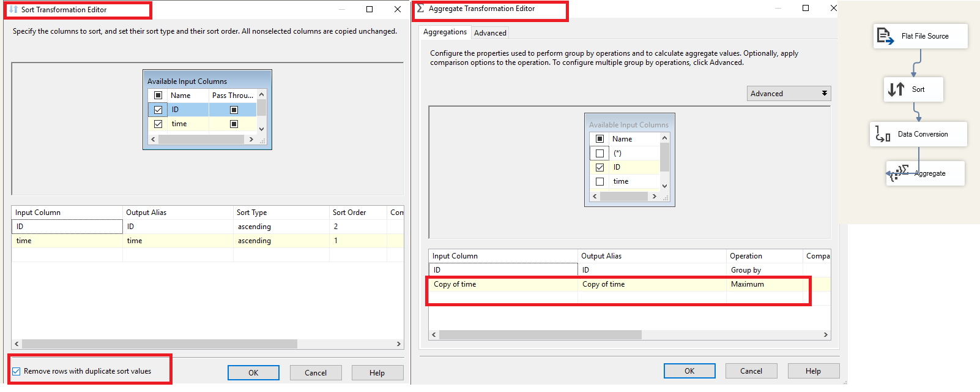Screen dimensions: 980x392
Task: Click the ID output alias in the Sort grid
Action: click(x=178, y=227)
